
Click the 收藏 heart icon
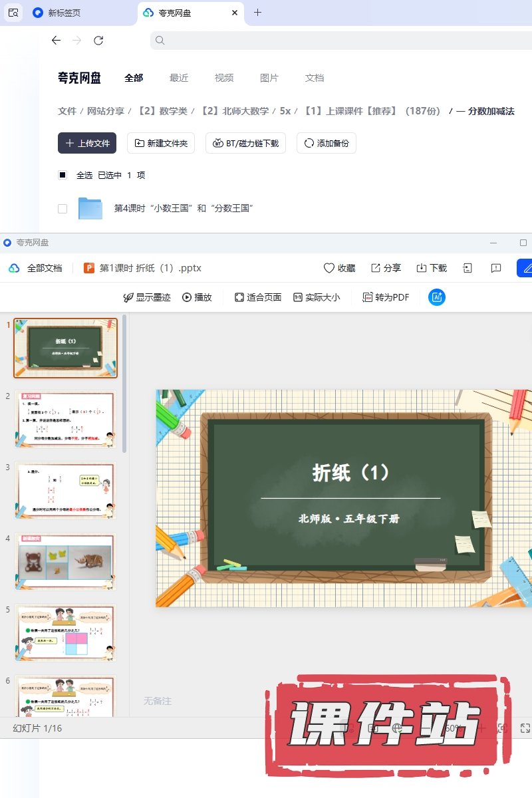[x=329, y=268]
